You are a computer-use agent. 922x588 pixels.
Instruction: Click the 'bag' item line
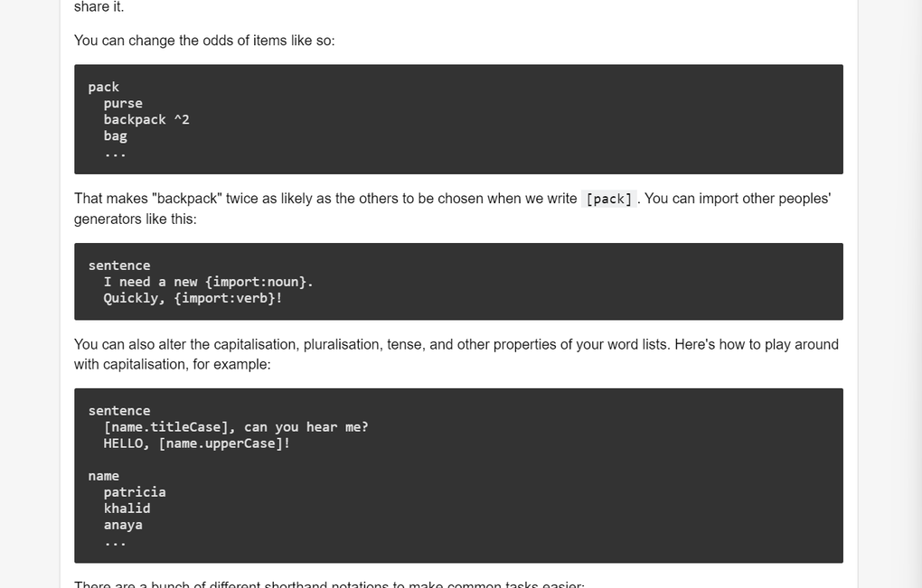tap(116, 136)
